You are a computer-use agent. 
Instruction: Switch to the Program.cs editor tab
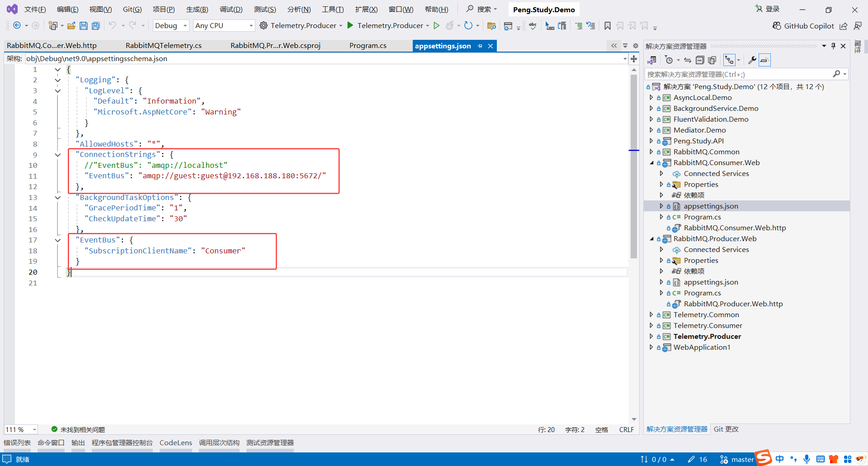(368, 46)
